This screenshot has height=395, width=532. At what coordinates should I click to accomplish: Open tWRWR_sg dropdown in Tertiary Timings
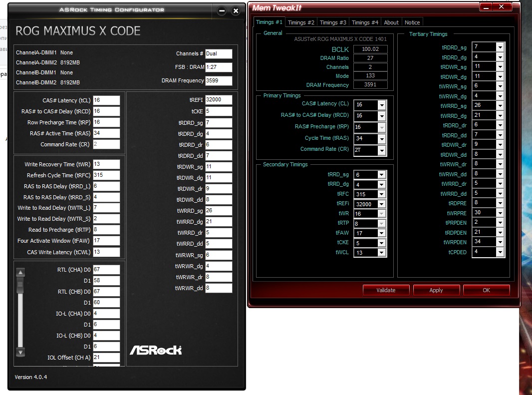(500, 86)
